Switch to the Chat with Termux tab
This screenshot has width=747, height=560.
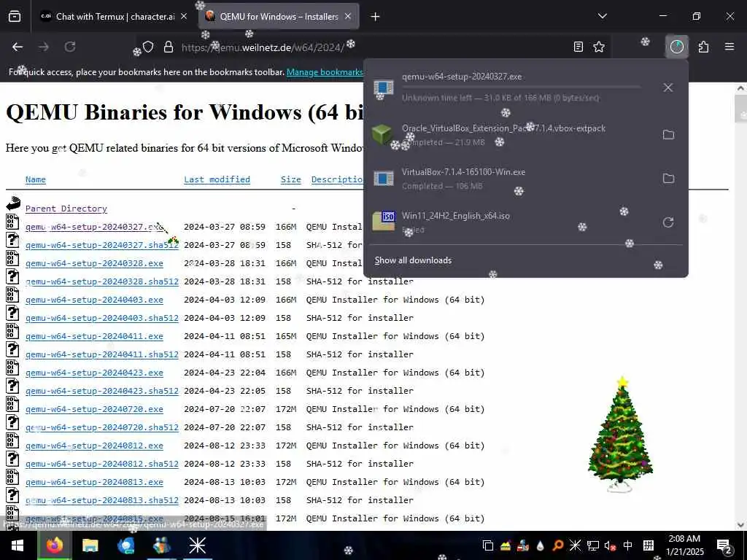115,17
